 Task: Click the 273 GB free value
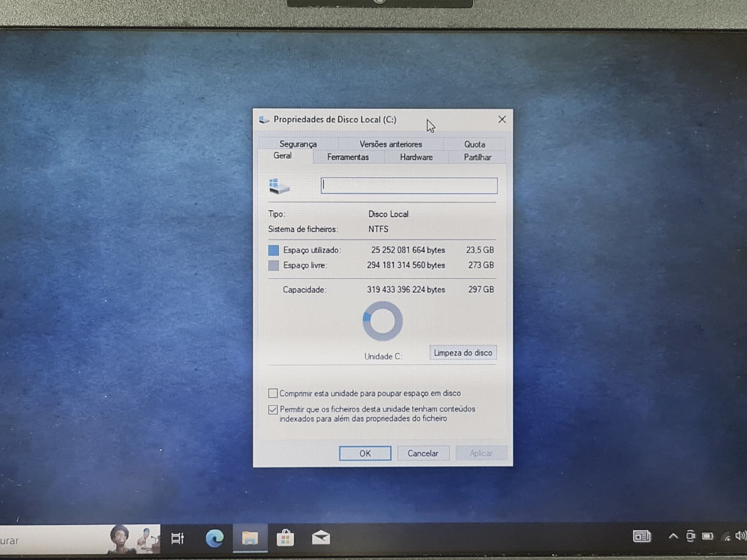[x=481, y=265]
